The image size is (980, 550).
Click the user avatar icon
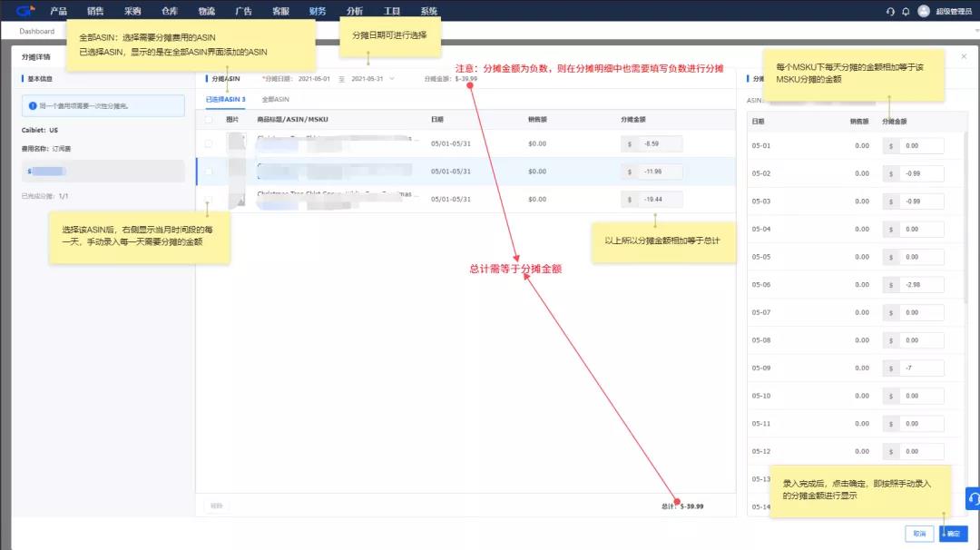(x=924, y=11)
